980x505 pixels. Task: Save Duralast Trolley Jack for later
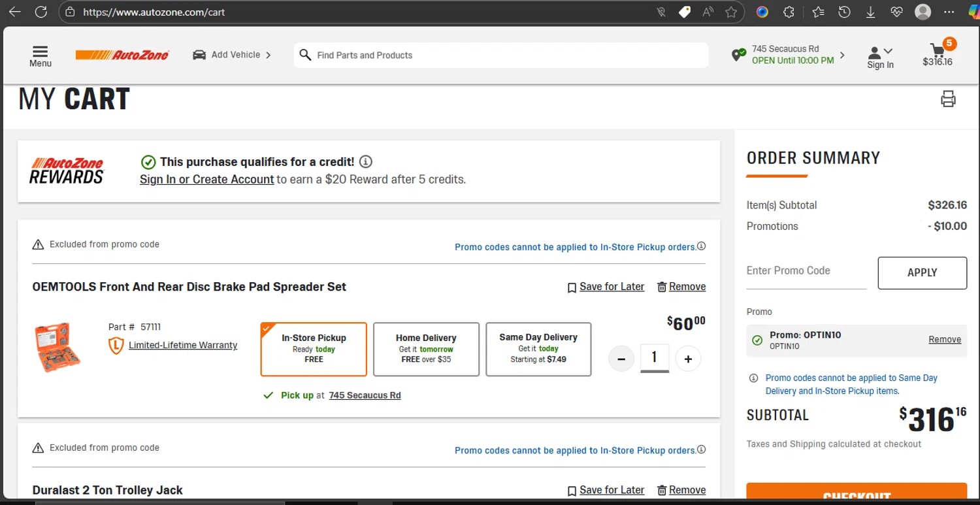pyautogui.click(x=606, y=490)
